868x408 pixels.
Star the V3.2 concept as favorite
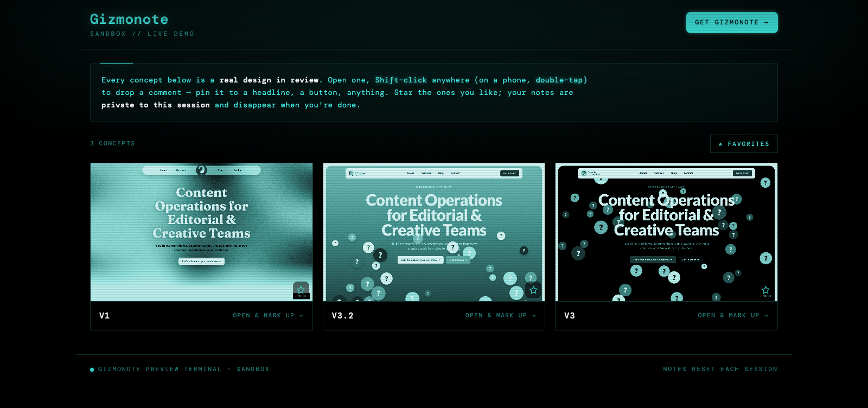pos(533,290)
